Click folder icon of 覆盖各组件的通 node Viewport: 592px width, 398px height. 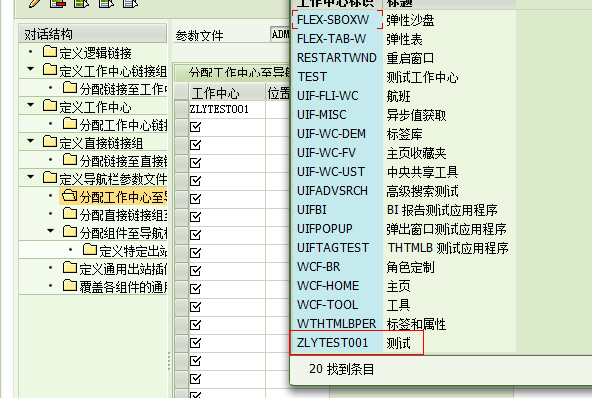(x=70, y=285)
